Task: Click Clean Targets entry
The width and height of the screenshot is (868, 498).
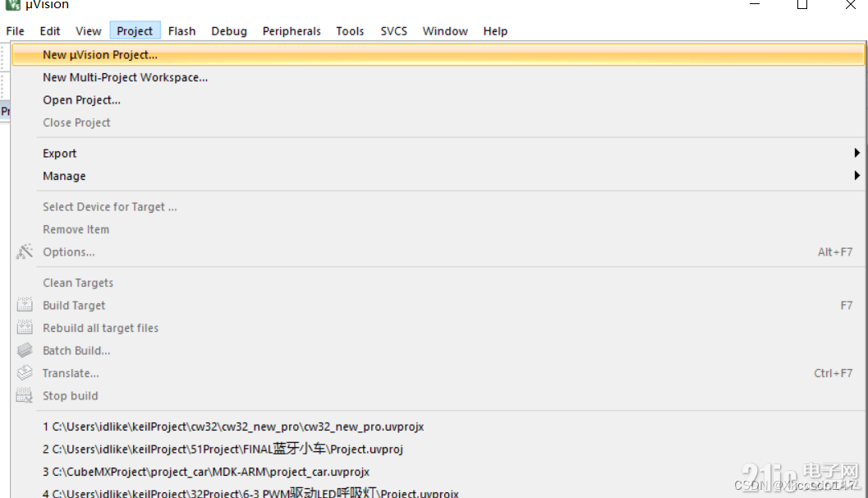Action: click(x=438, y=283)
